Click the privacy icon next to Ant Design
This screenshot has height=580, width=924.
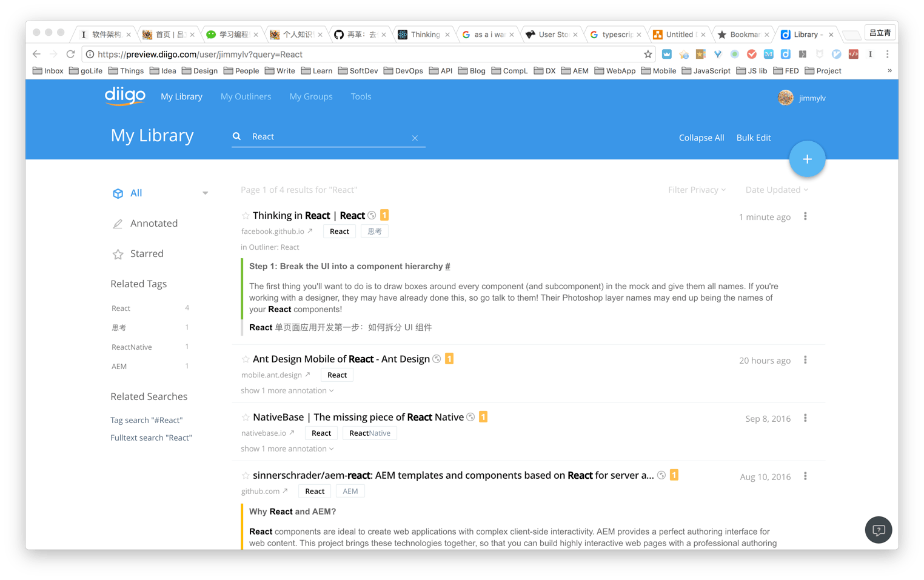coord(437,359)
